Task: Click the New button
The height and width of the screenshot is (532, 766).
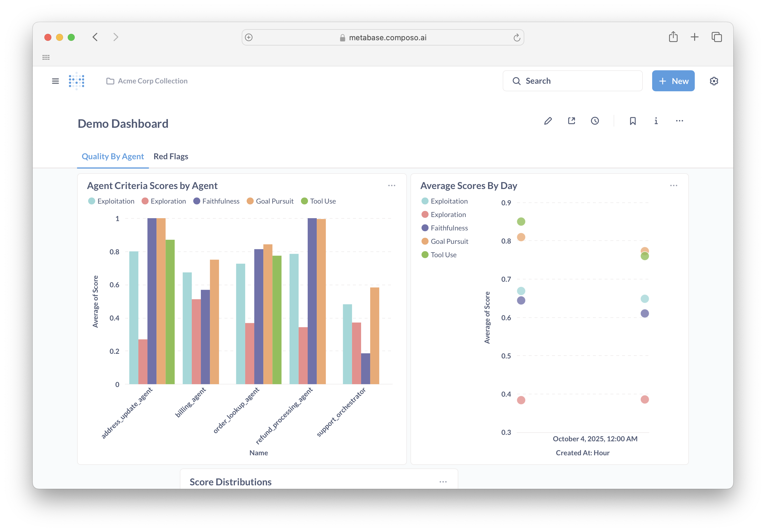Action: pyautogui.click(x=673, y=81)
